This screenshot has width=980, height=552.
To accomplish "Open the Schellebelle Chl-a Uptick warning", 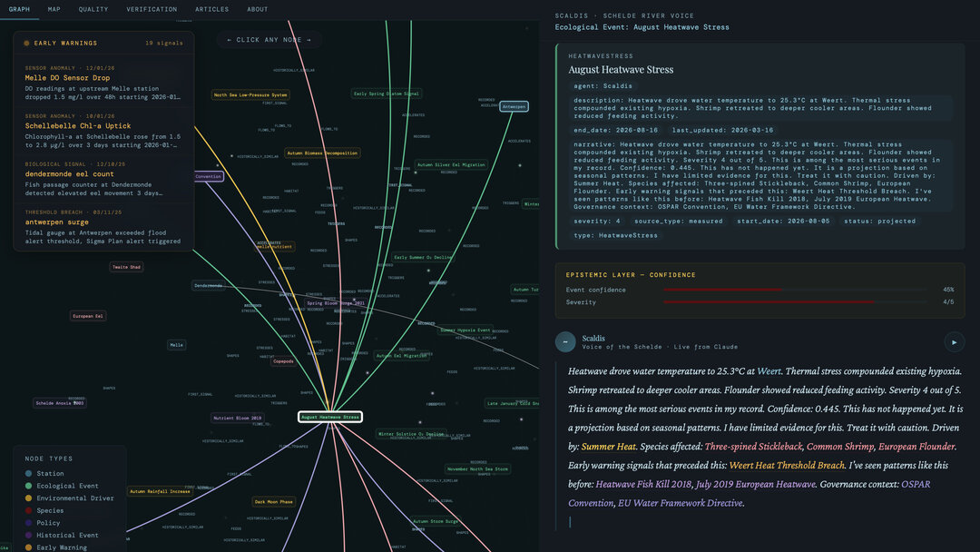I will [103, 131].
